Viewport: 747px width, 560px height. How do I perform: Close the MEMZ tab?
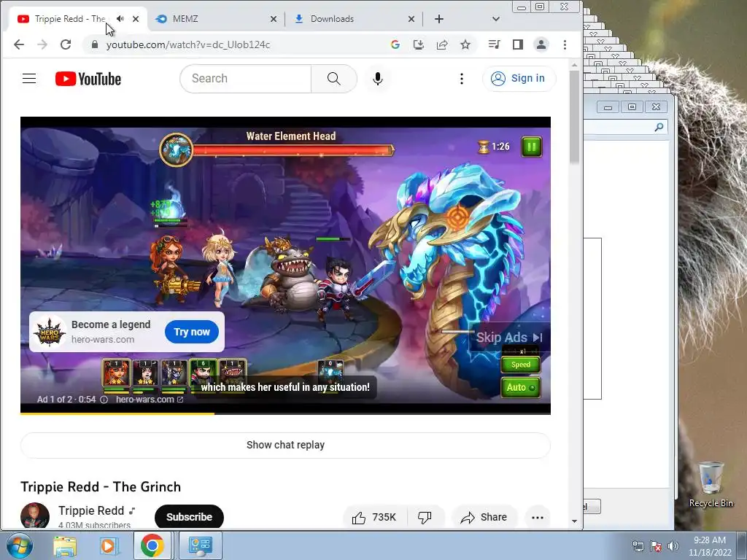[274, 19]
